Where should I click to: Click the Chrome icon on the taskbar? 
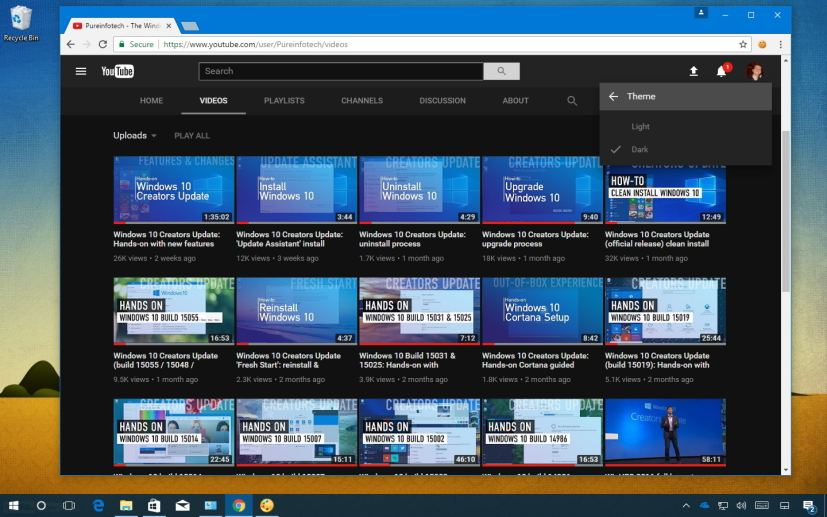pyautogui.click(x=239, y=505)
